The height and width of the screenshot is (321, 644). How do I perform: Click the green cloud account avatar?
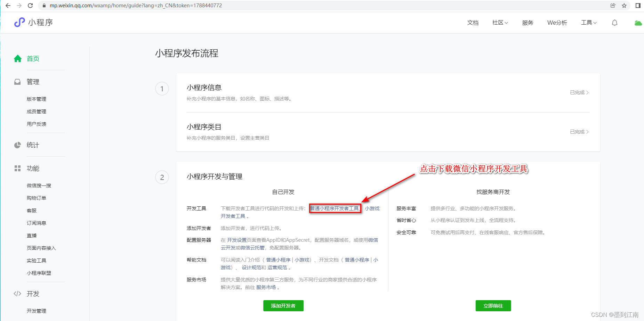pos(638,23)
